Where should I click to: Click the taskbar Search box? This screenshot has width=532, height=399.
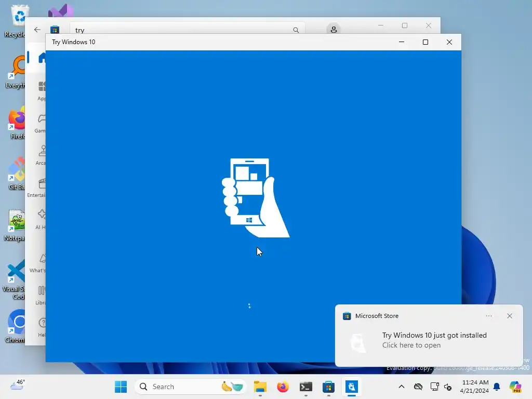pos(190,387)
